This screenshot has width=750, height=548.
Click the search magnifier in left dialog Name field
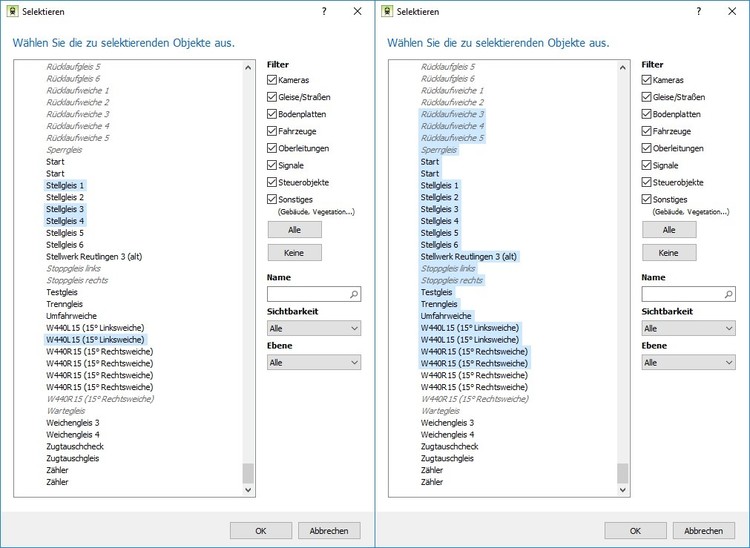coord(354,294)
